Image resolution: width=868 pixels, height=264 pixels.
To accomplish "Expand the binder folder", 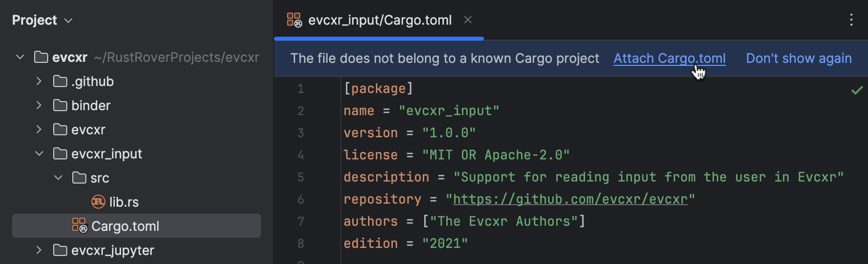I will click(39, 106).
